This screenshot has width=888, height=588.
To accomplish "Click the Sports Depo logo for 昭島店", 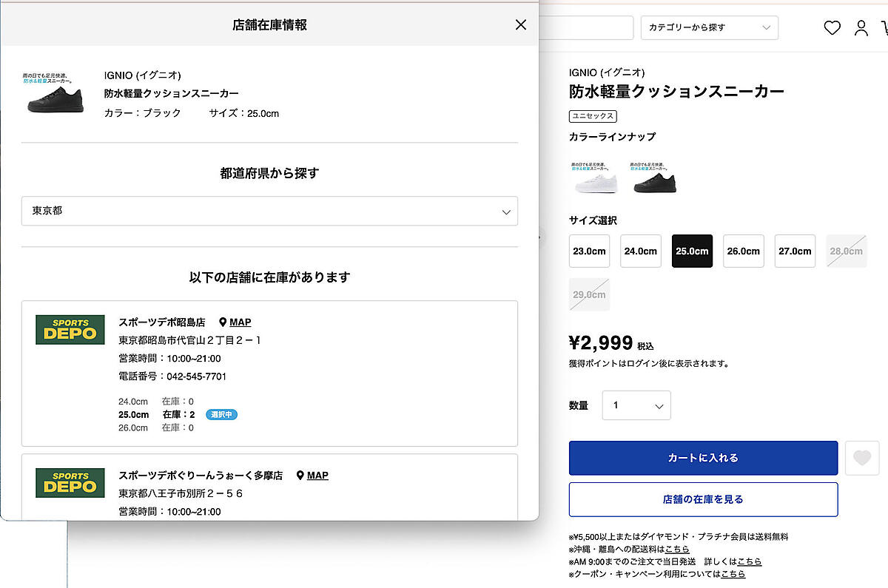I will [x=70, y=330].
